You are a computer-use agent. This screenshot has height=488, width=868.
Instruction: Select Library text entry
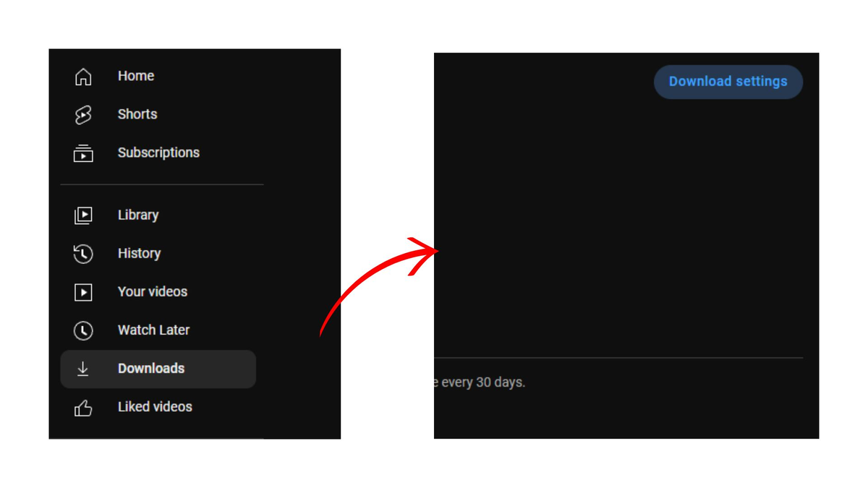point(138,215)
